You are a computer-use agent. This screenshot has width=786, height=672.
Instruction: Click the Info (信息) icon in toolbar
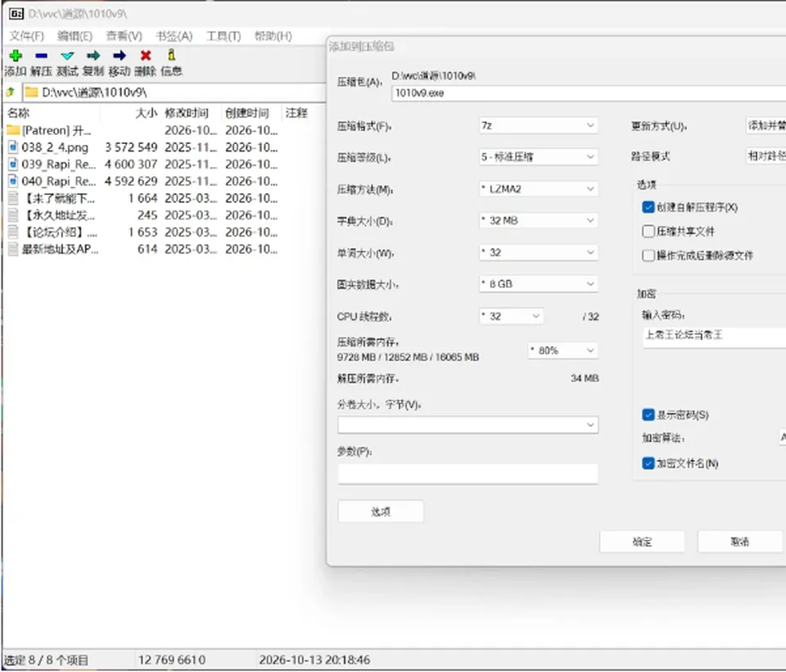(171, 55)
